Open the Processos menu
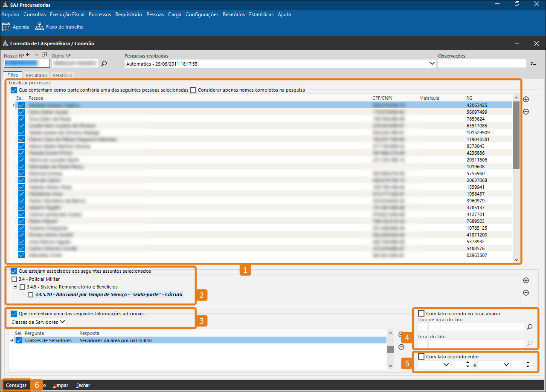 (x=100, y=14)
